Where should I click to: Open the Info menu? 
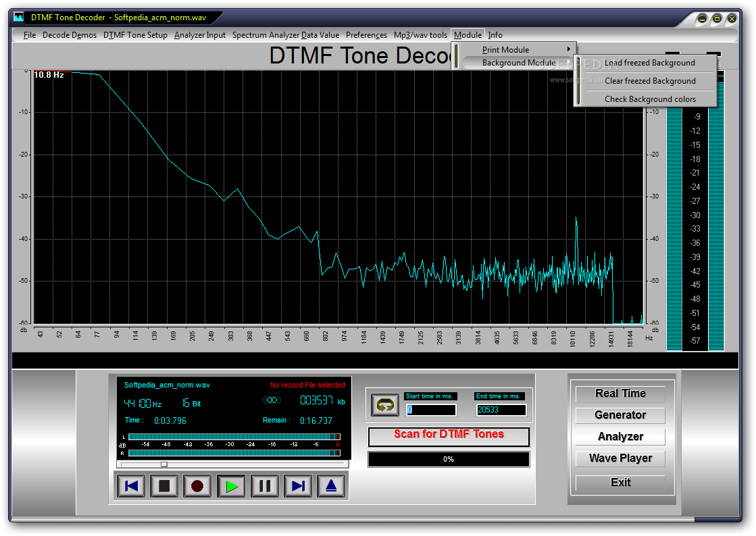[x=495, y=35]
